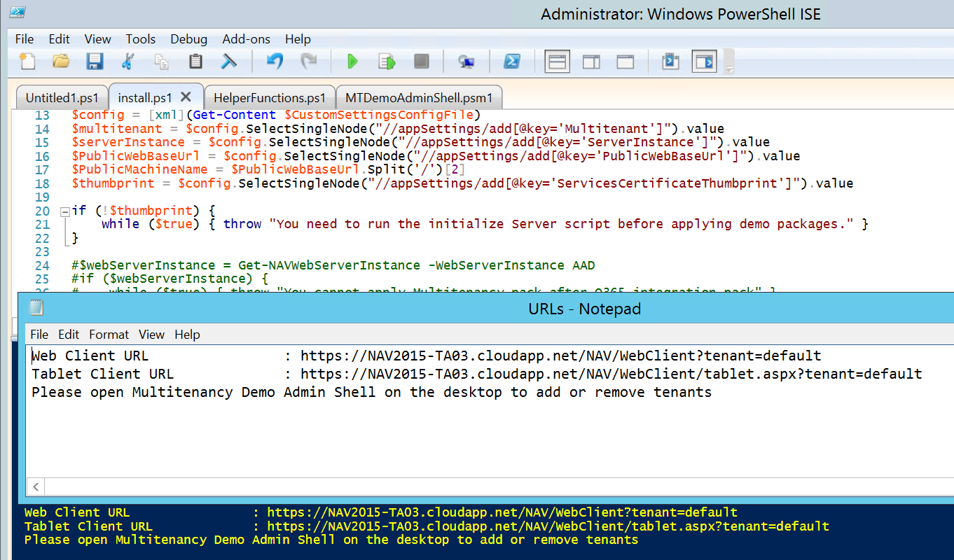This screenshot has height=560, width=954.
Task: Run the script with green play icon
Action: pyautogui.click(x=352, y=62)
